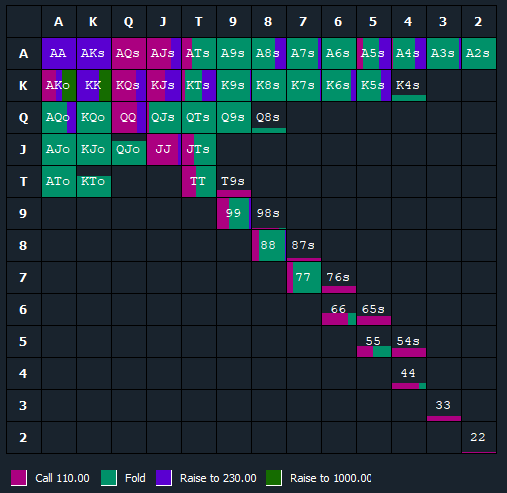Click the KTo offsuit cell

tap(94, 181)
